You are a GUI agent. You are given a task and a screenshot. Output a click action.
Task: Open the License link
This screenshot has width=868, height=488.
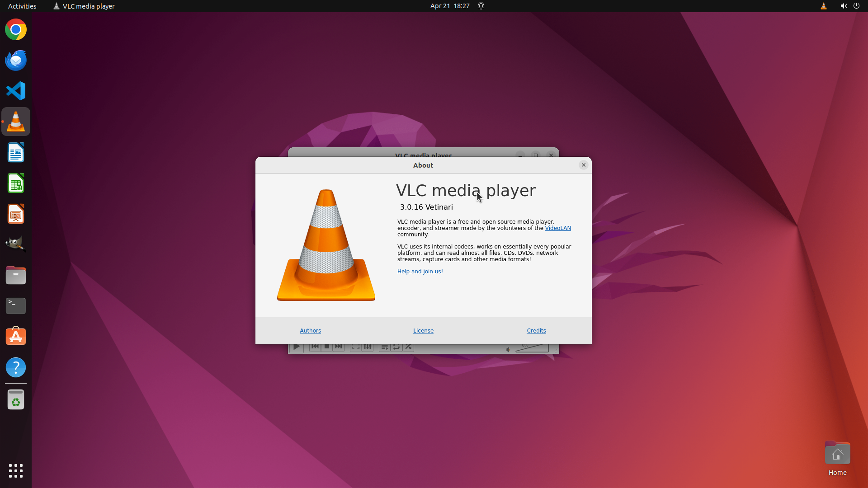click(x=423, y=330)
